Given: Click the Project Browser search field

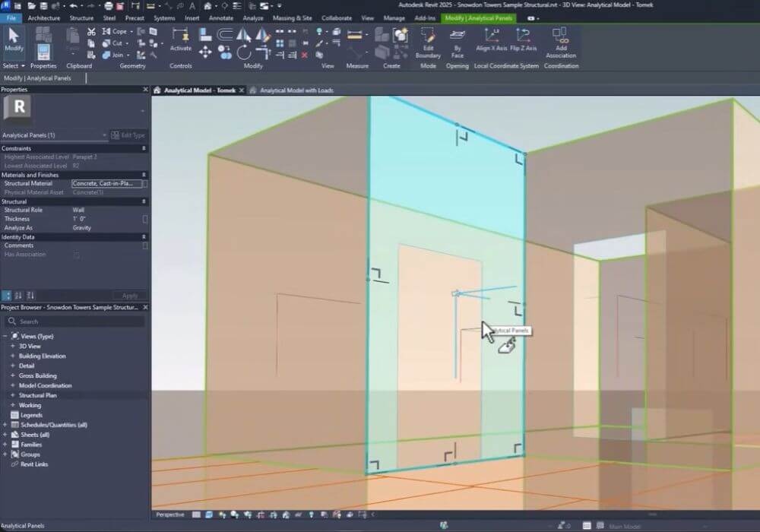Looking at the screenshot, I should click(x=76, y=321).
